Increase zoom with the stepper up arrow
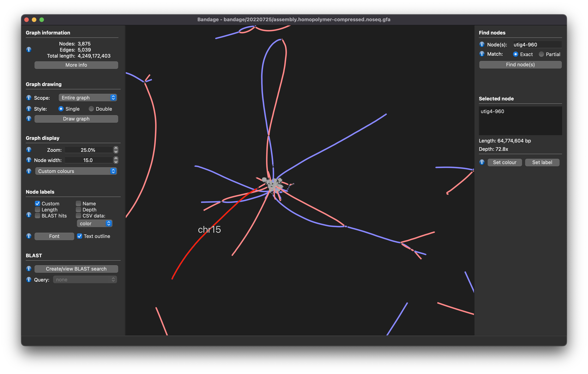Viewport: 588px width, 374px height. pyautogui.click(x=116, y=148)
